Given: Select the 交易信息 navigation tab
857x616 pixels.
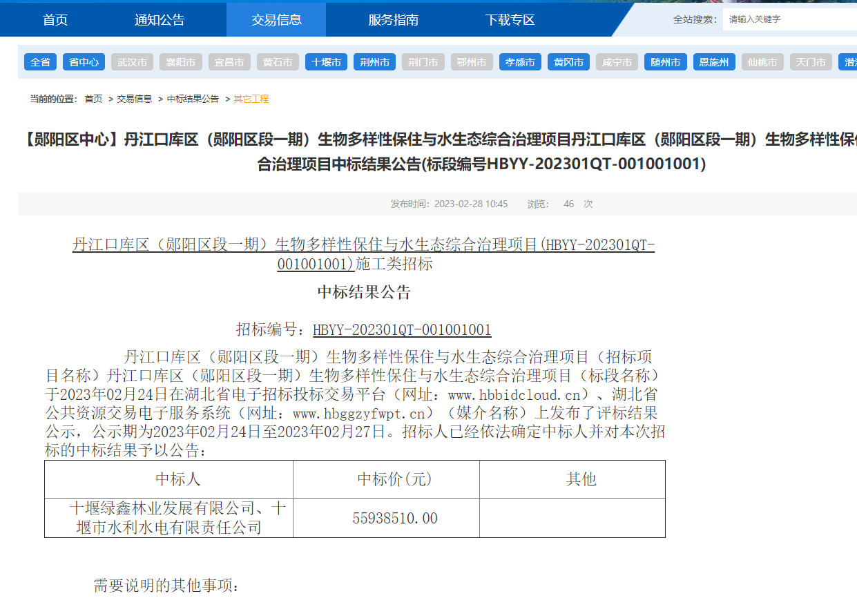Looking at the screenshot, I should click(276, 20).
